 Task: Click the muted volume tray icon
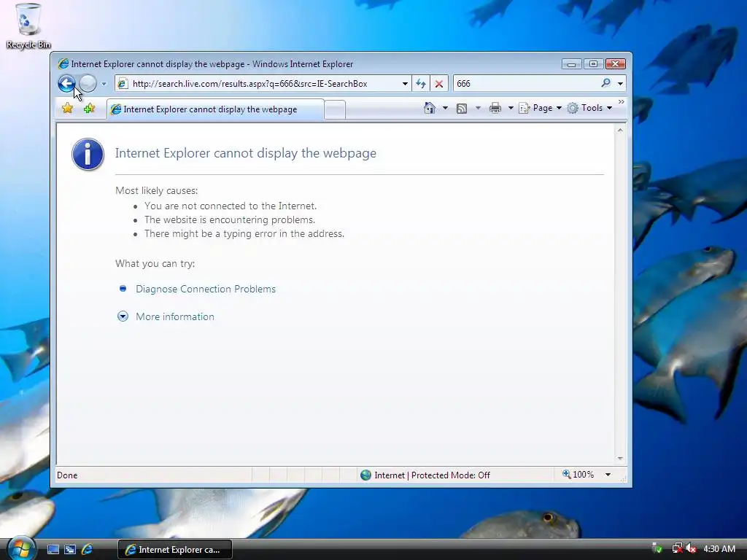coord(692,548)
